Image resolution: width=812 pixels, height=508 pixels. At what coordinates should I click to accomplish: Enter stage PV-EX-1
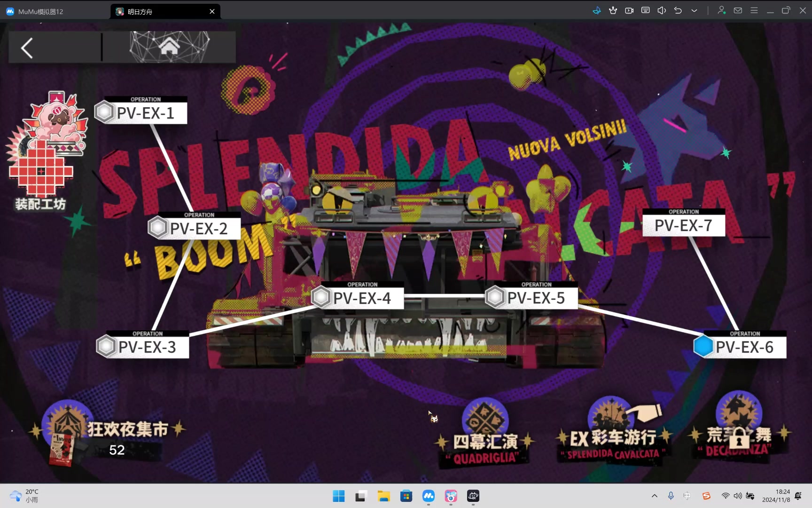(145, 113)
